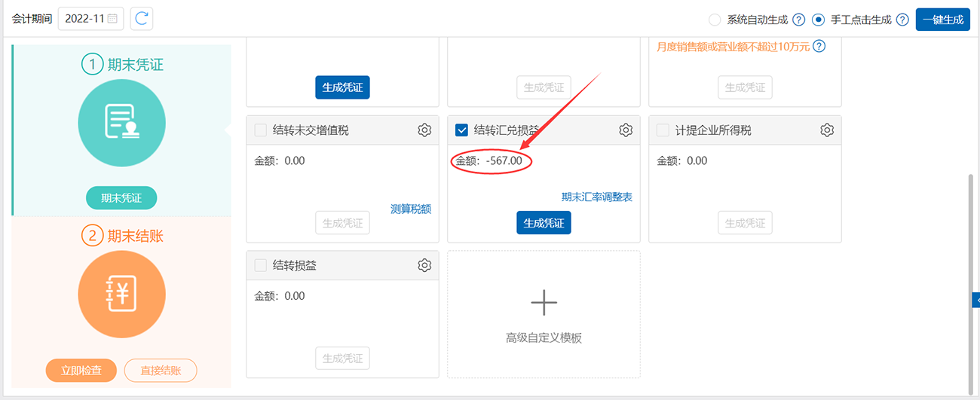Uncheck the 结转汇兑损益 checkbox
The image size is (980, 400).
(x=462, y=130)
